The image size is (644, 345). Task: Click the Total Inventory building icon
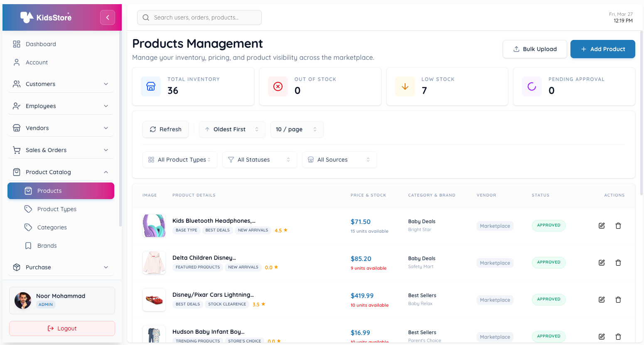150,86
